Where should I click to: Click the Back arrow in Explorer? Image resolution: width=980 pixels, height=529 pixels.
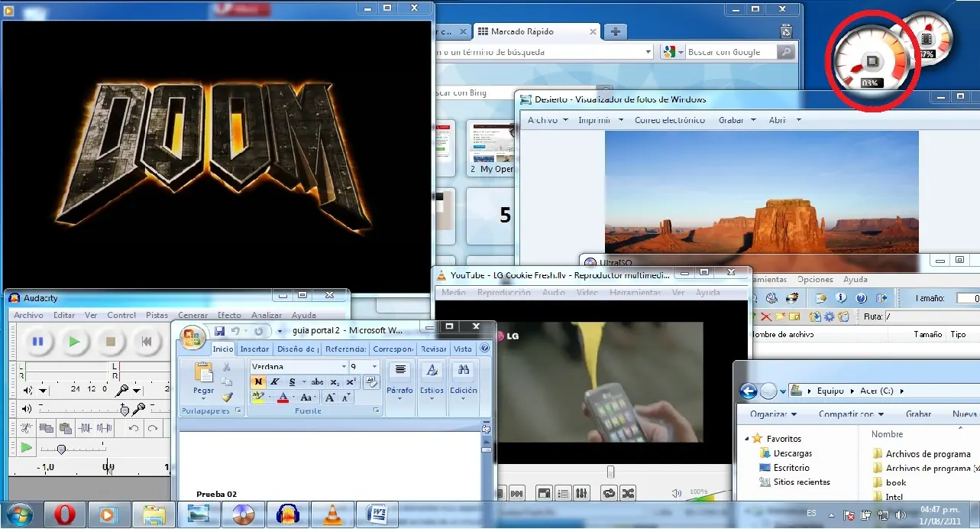pos(749,391)
